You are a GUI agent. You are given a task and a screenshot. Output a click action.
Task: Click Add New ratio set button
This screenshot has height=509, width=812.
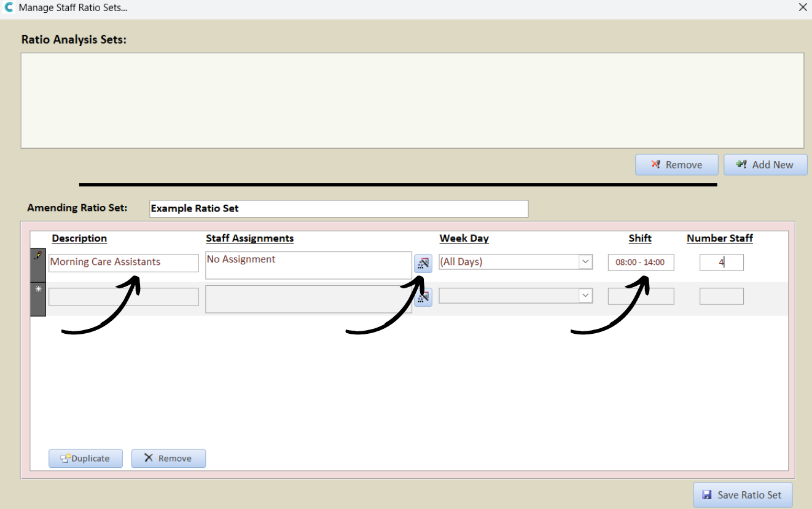pyautogui.click(x=765, y=165)
